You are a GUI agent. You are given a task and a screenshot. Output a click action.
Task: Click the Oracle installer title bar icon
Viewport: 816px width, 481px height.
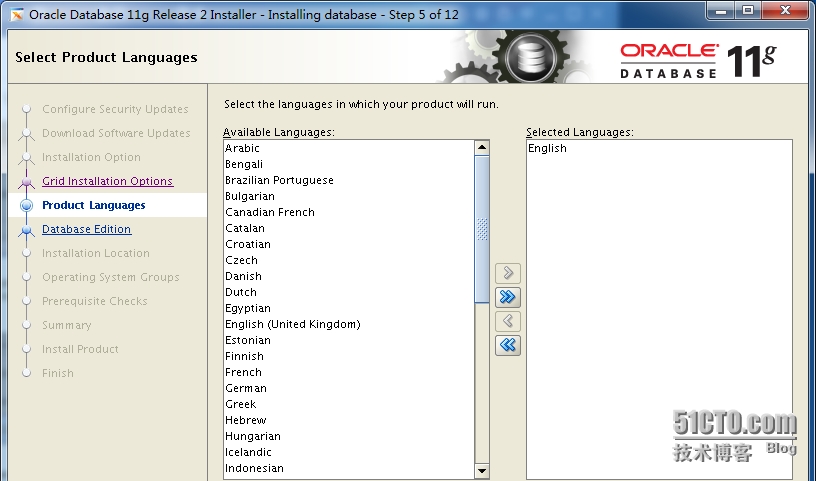coord(17,15)
